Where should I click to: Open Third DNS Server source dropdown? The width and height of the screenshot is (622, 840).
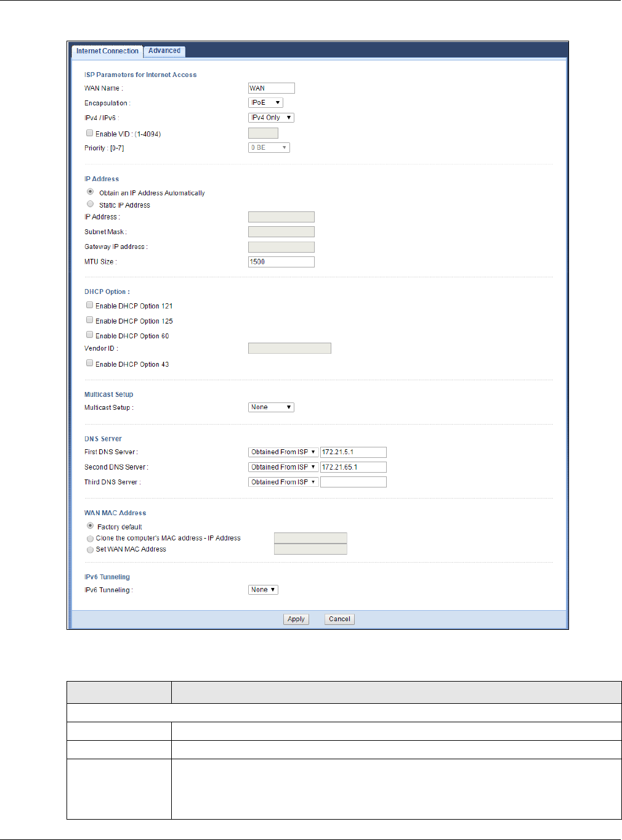283,482
